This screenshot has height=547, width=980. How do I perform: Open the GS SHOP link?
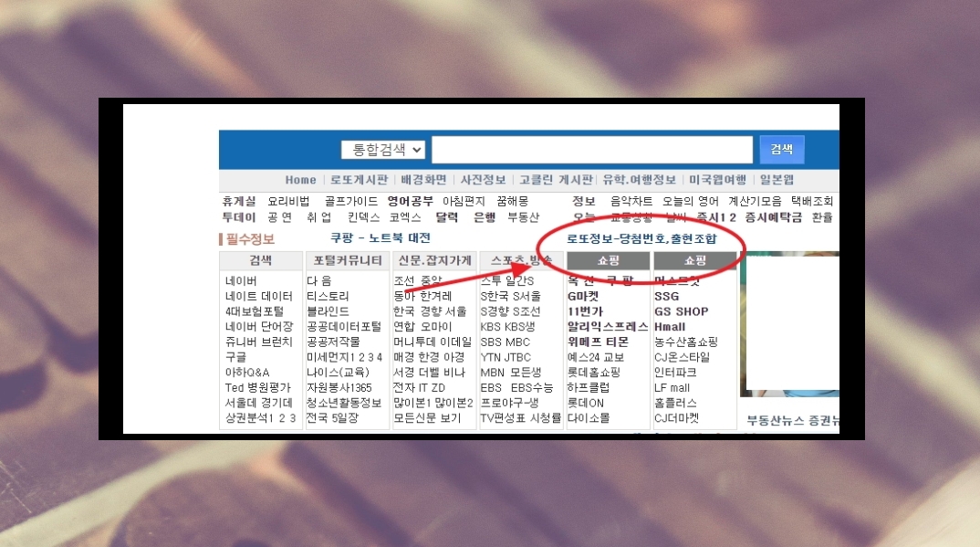click(x=682, y=311)
